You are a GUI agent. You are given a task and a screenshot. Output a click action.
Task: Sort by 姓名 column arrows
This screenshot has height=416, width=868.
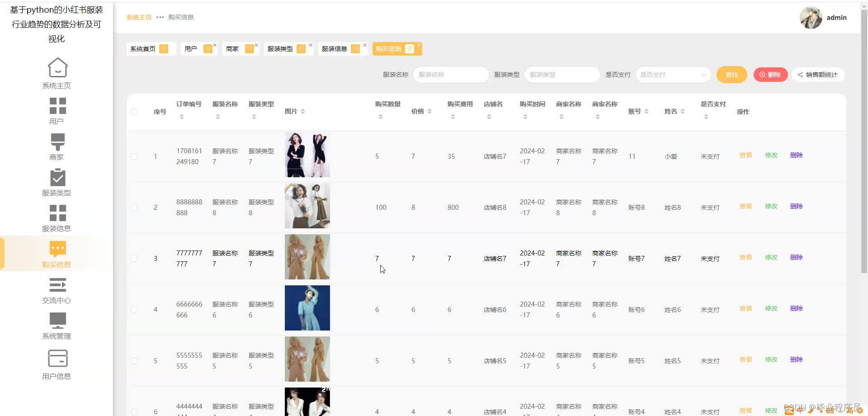pyautogui.click(x=683, y=111)
